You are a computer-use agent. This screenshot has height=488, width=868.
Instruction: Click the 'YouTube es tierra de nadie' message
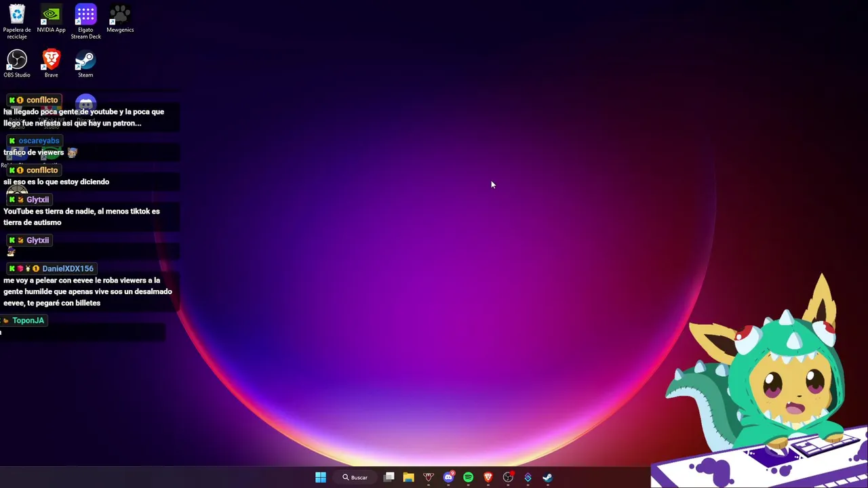(81, 217)
